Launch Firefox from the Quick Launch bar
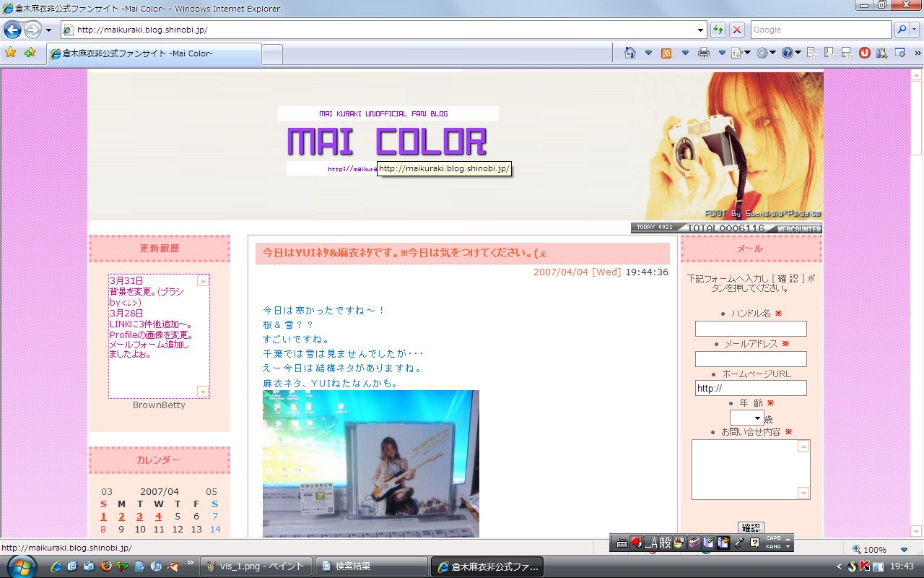Screen dimensions: 924x578 tap(105, 566)
